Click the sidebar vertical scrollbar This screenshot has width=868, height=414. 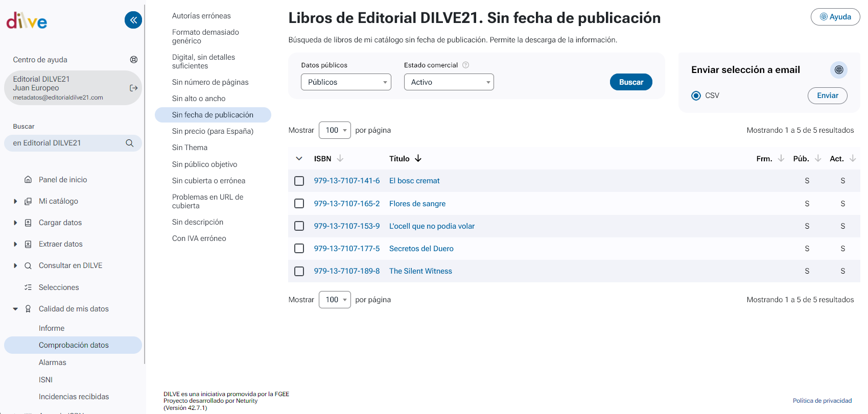tap(145, 184)
